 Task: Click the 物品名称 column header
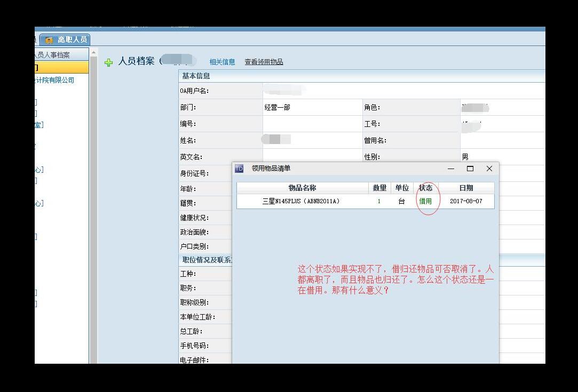pos(302,188)
